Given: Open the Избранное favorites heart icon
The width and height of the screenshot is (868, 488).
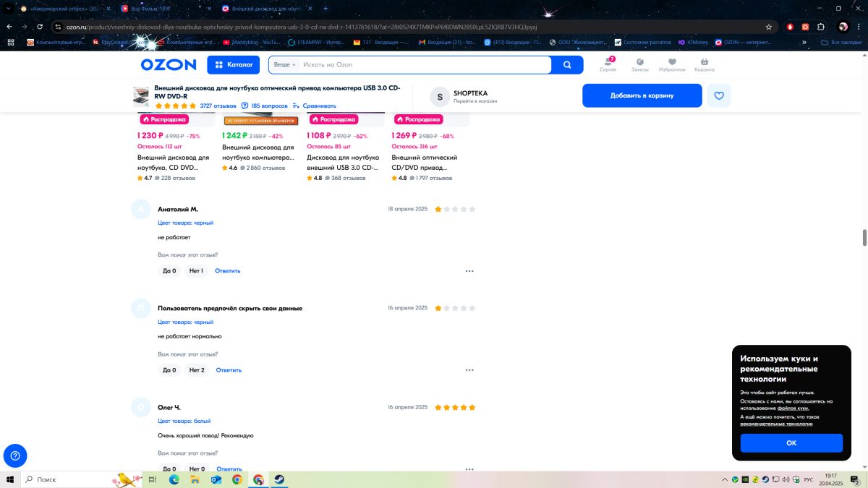Looking at the screenshot, I should (672, 64).
